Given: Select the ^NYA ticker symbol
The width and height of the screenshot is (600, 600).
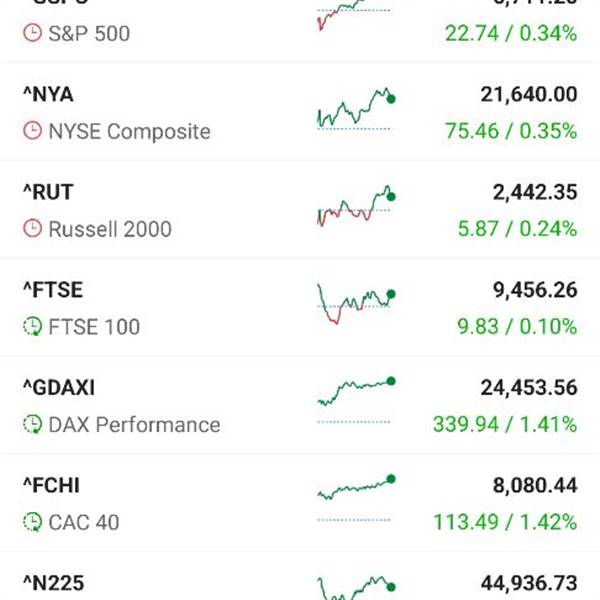Looking at the screenshot, I should (48, 94).
